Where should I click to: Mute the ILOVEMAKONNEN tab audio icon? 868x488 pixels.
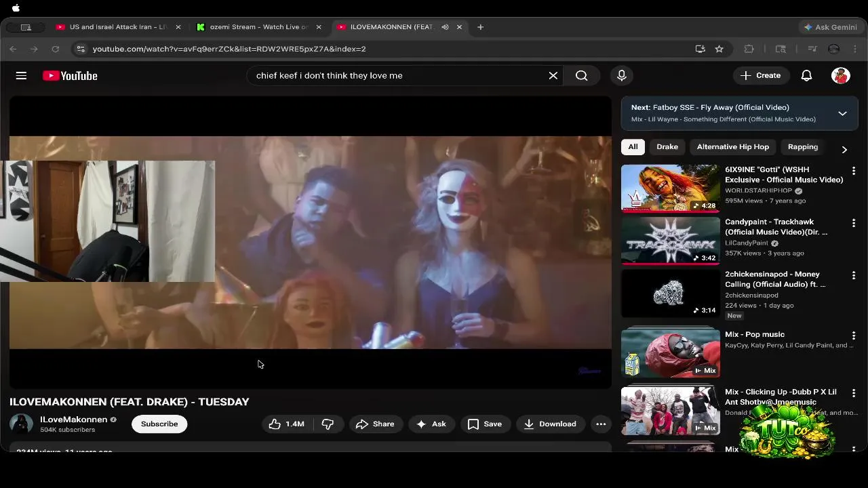point(445,27)
